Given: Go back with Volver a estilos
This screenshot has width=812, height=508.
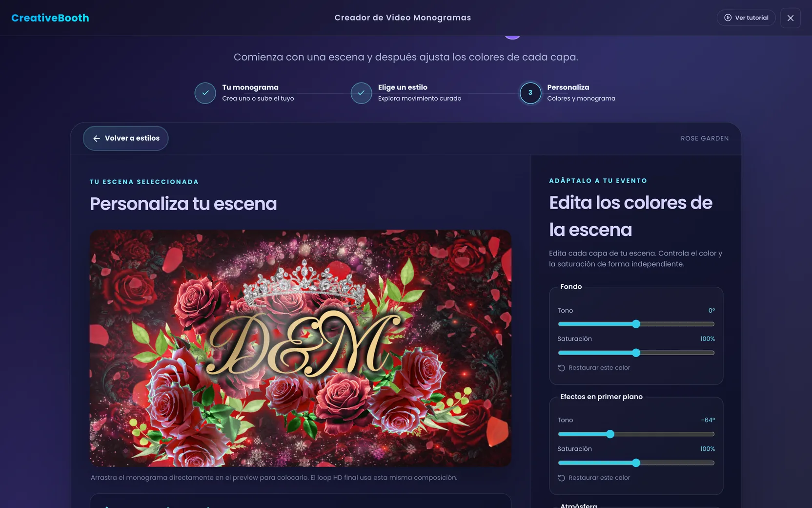Looking at the screenshot, I should pos(125,138).
